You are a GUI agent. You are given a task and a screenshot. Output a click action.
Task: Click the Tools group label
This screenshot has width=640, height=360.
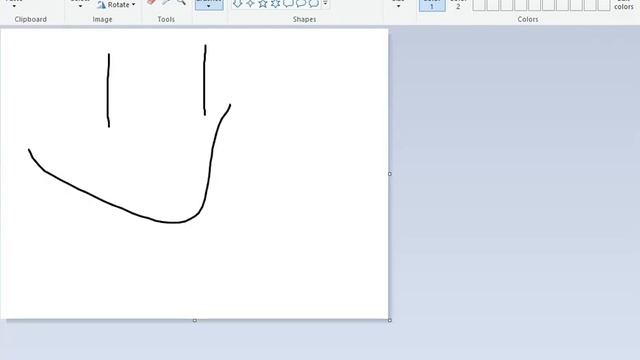(x=166, y=19)
